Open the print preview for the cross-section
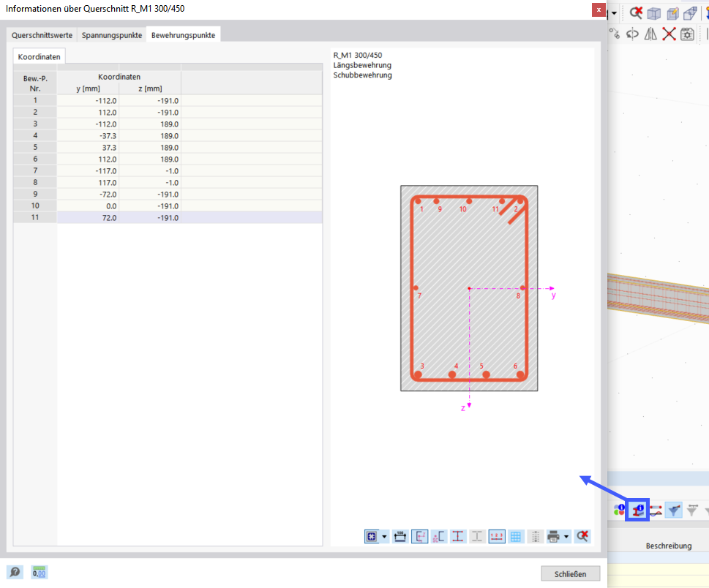 point(553,536)
